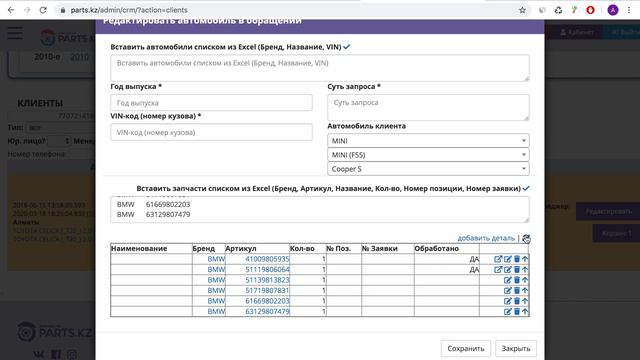Screen dimensions: 640x360
Task: Move part 41009805935 up with arrow
Action: 525,259
